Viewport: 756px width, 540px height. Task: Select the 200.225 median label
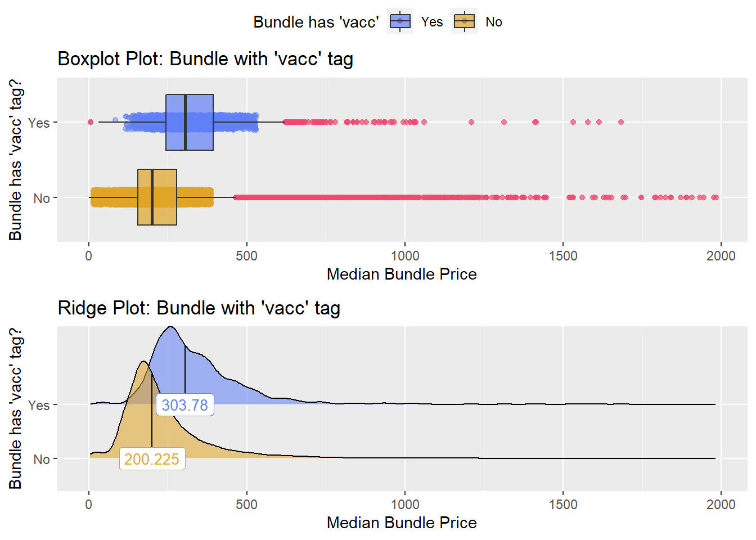click(152, 460)
